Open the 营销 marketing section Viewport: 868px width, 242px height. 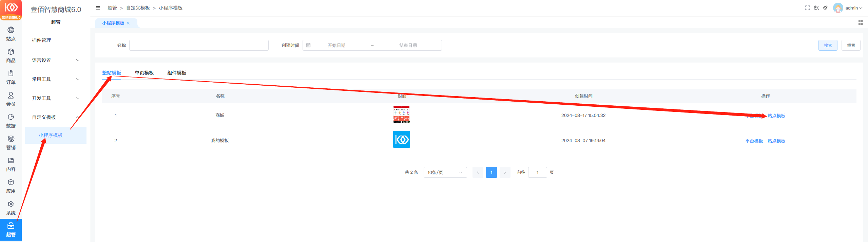coord(11,142)
